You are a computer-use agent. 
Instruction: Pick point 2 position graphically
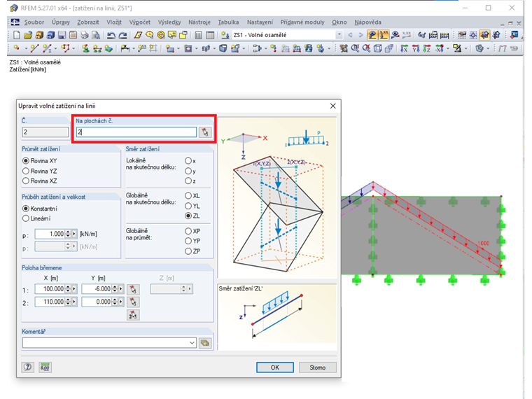[133, 302]
